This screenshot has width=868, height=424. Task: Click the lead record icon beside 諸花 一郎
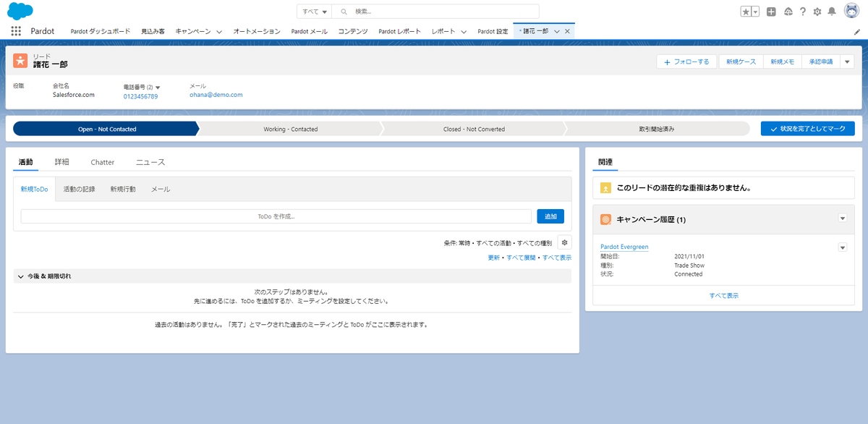click(x=20, y=61)
